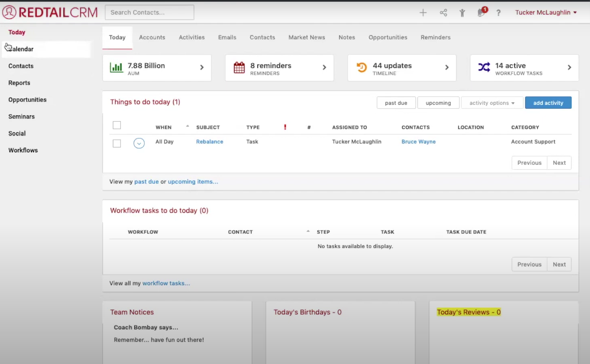Viewport: 590px width, 364px height.
Task: Open the Quick Add plus icon
Action: [x=423, y=12]
